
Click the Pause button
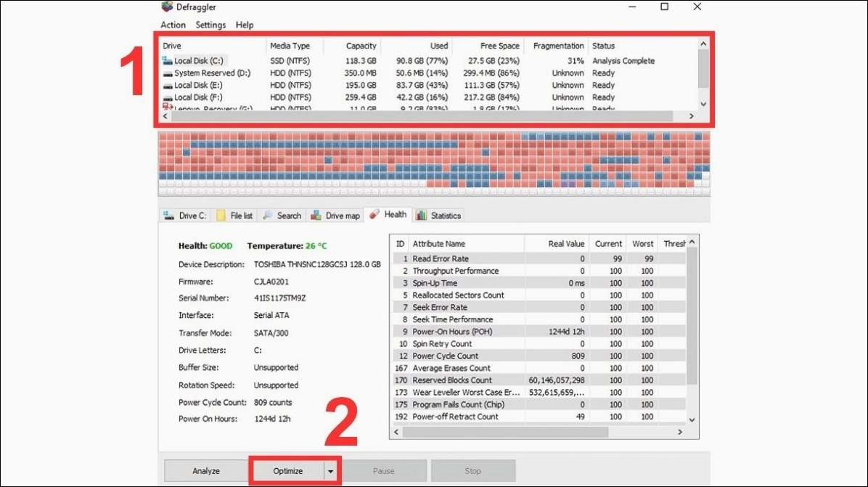tap(384, 471)
